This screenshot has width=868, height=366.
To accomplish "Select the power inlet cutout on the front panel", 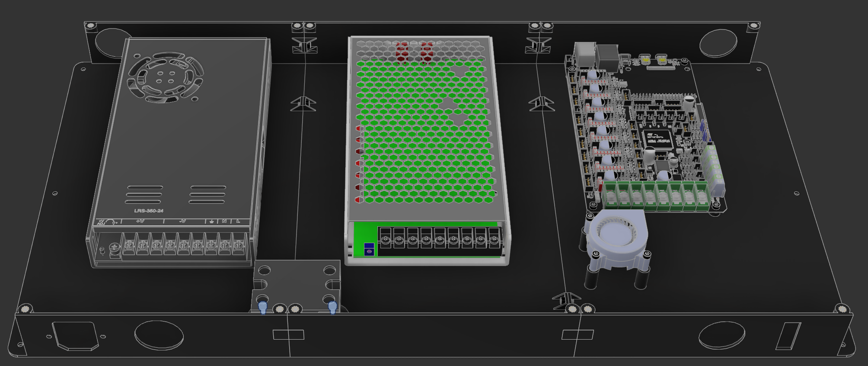I will 75,335.
